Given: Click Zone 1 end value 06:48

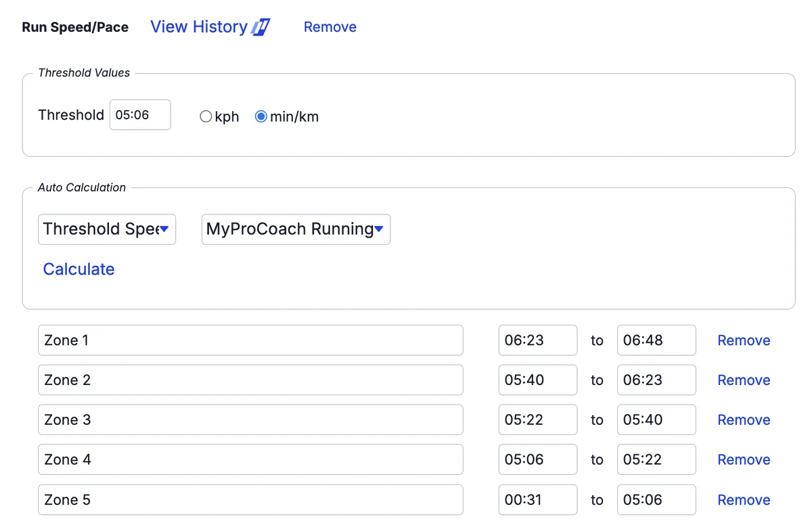Looking at the screenshot, I should tap(656, 340).
